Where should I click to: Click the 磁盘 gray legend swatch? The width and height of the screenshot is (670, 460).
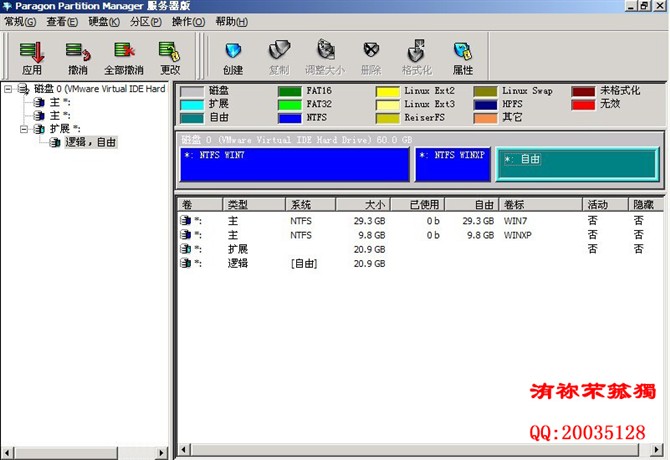(192, 91)
